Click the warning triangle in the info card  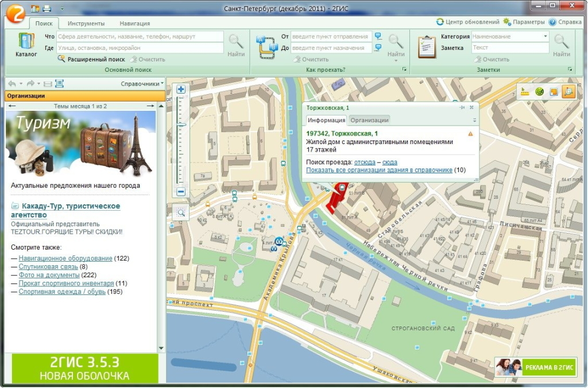470,134
